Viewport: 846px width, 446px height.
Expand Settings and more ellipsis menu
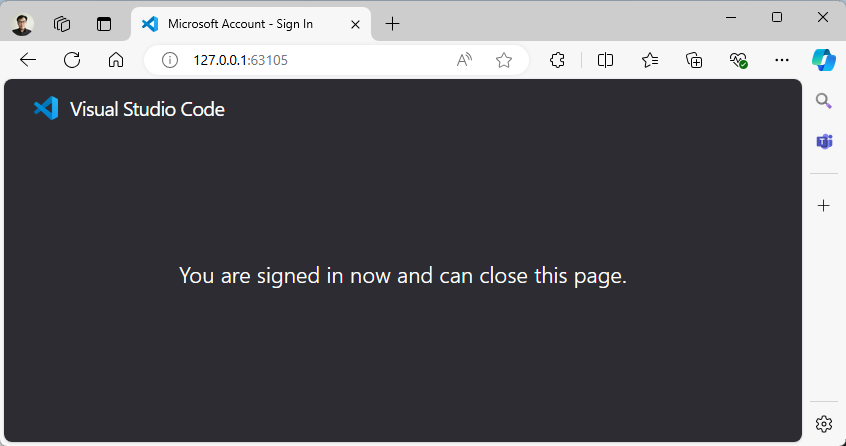[x=782, y=60]
